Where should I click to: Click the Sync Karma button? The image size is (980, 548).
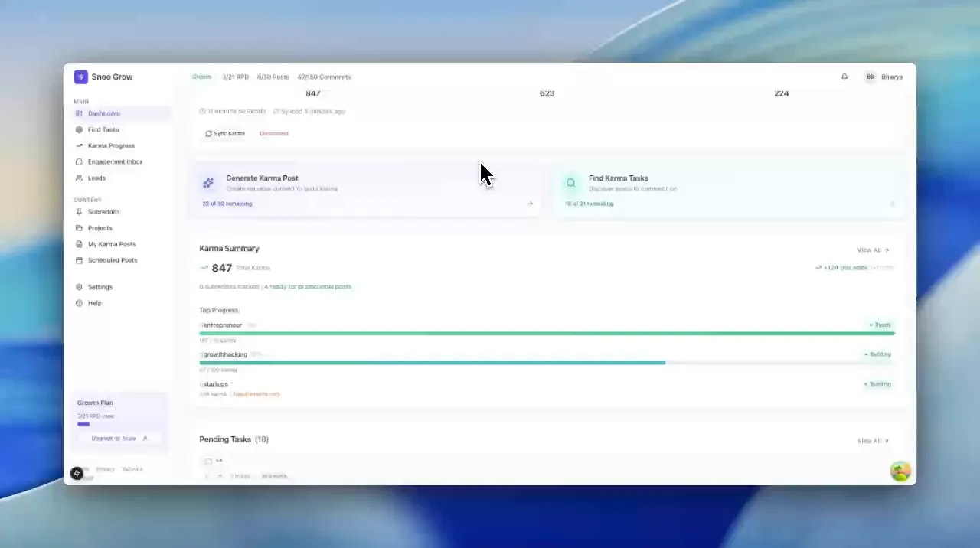pyautogui.click(x=224, y=133)
